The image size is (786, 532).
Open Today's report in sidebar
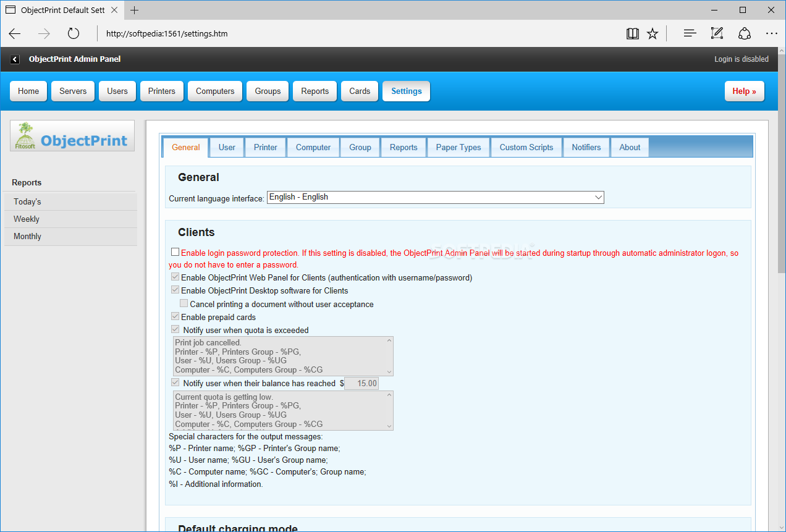click(x=70, y=201)
